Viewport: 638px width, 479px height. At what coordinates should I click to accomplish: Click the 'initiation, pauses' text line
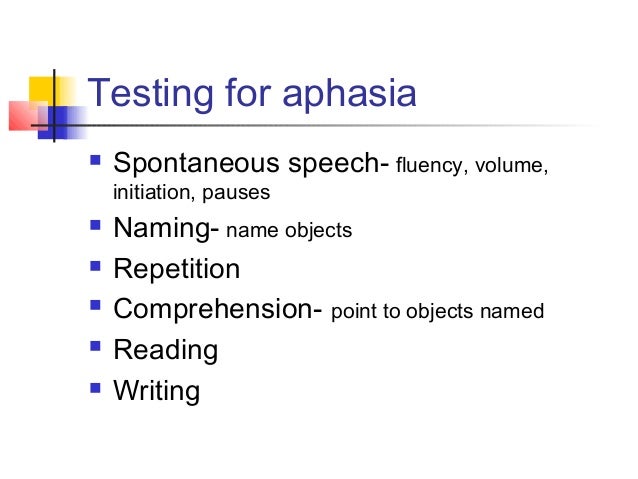click(x=191, y=192)
